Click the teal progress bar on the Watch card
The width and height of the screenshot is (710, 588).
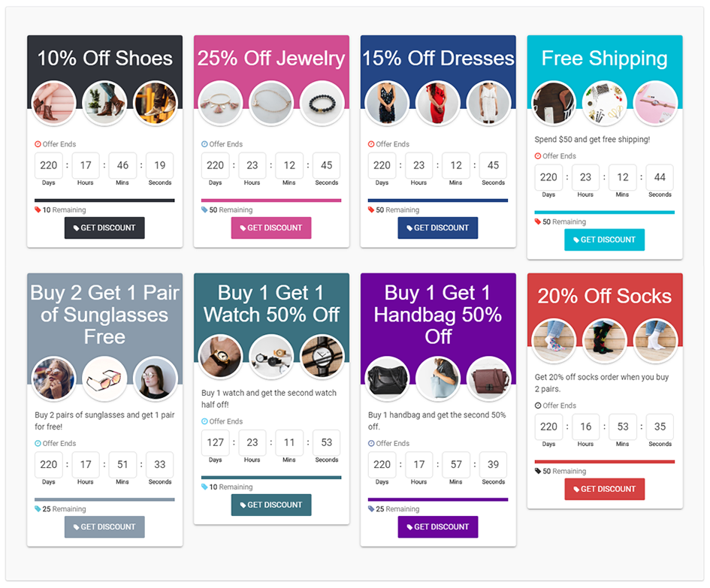271,478
